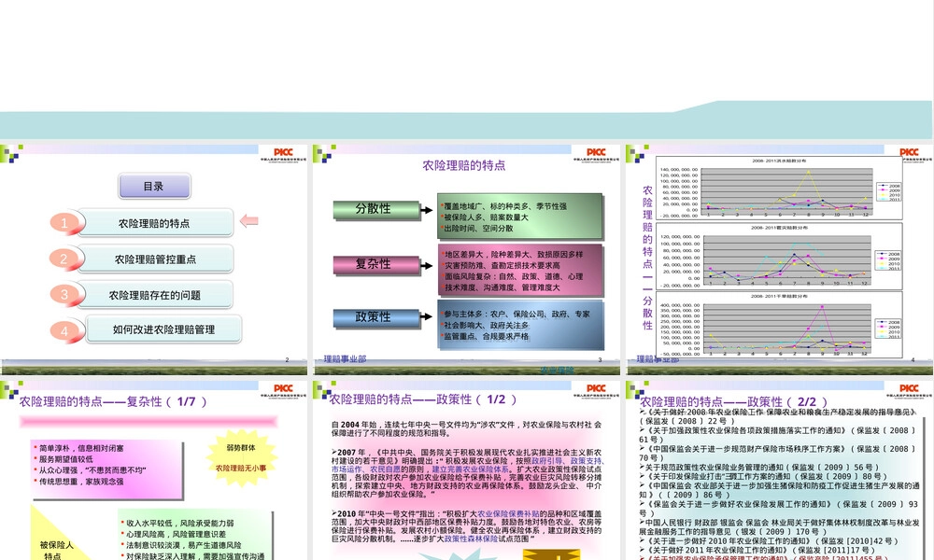Select contents item 如何改进农险理赔管理

coord(163,329)
